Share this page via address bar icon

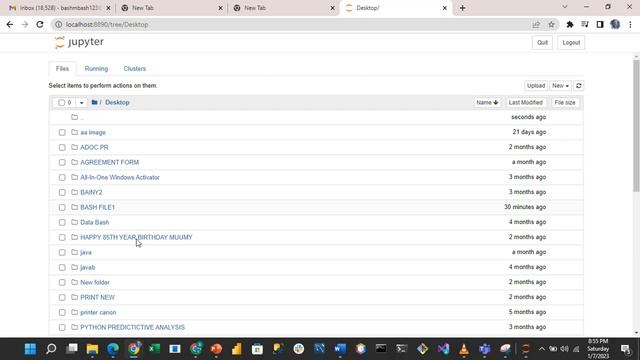click(x=536, y=24)
